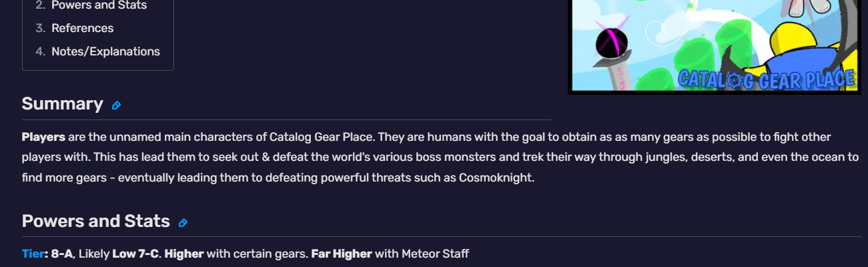Jump to Powers and Stats in the contents
Screen dimensions: 868x267
(99, 5)
